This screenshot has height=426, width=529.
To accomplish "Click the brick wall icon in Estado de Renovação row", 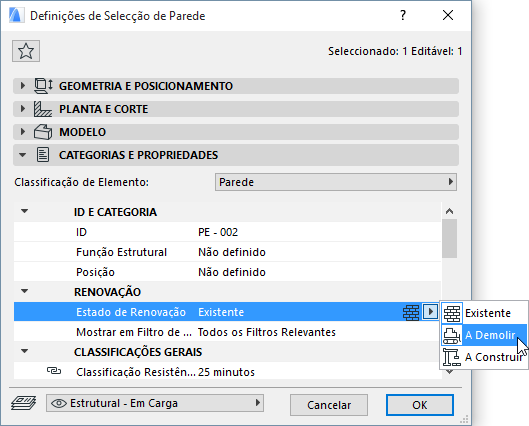I will [411, 312].
